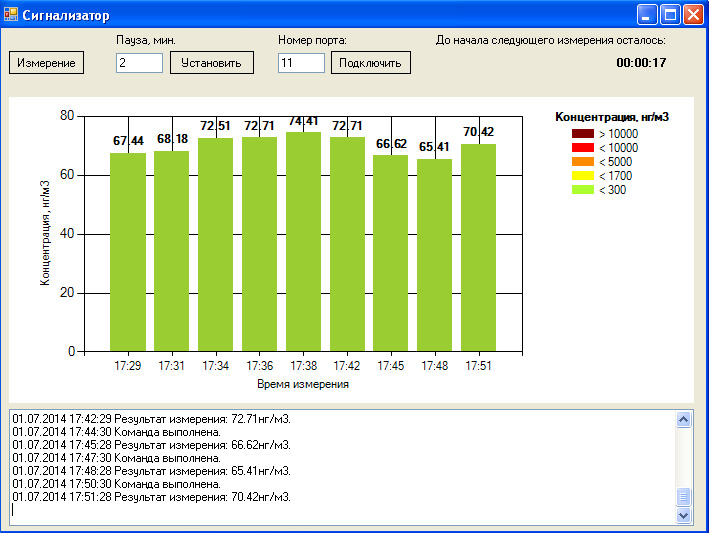Close the Сигнализатор window
The height and width of the screenshot is (533, 709).
(x=693, y=14)
